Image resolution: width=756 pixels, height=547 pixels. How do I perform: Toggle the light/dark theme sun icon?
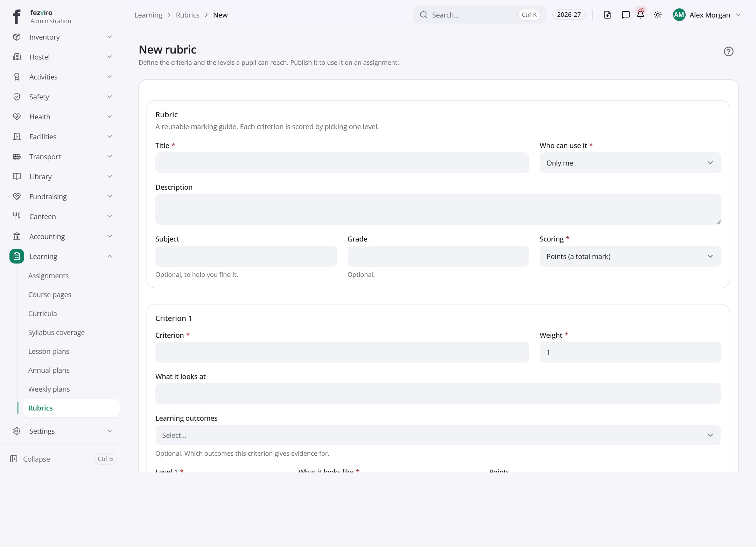658,15
